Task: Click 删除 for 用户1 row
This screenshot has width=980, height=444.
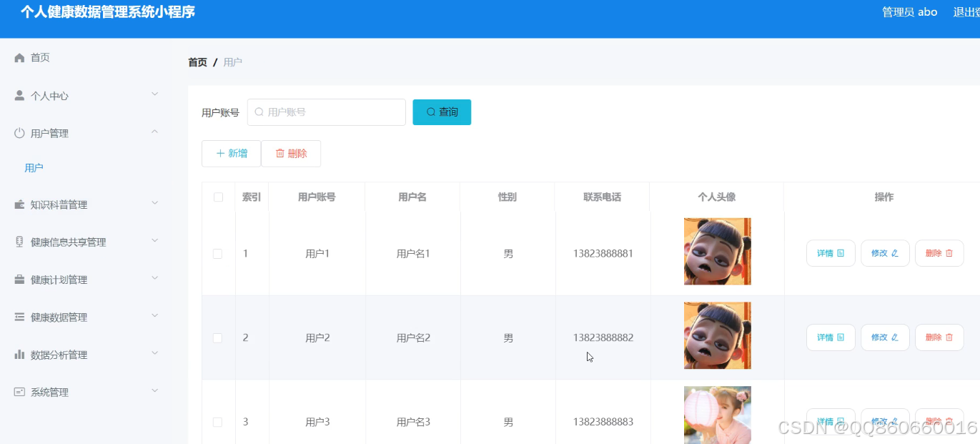Action: 939,253
